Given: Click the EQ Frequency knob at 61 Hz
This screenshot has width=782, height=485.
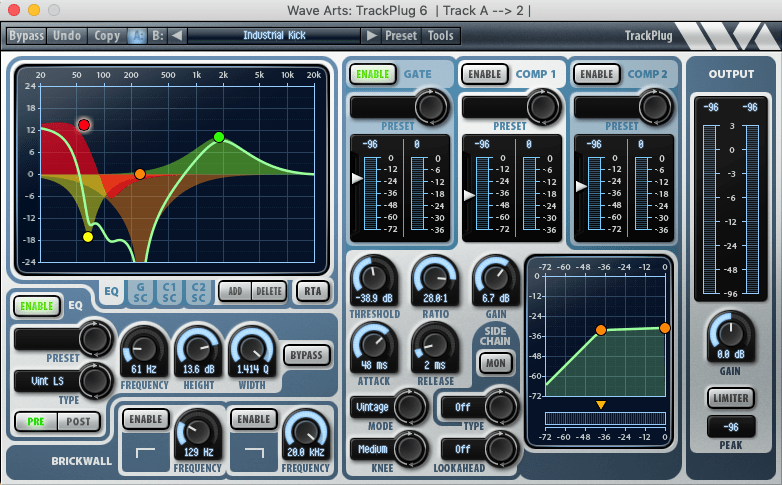Looking at the screenshot, I should (144, 348).
